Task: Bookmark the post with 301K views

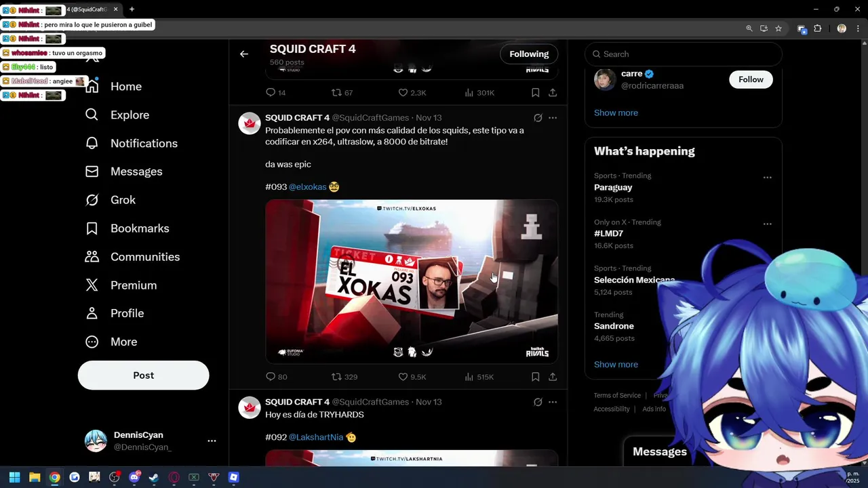Action: point(535,93)
